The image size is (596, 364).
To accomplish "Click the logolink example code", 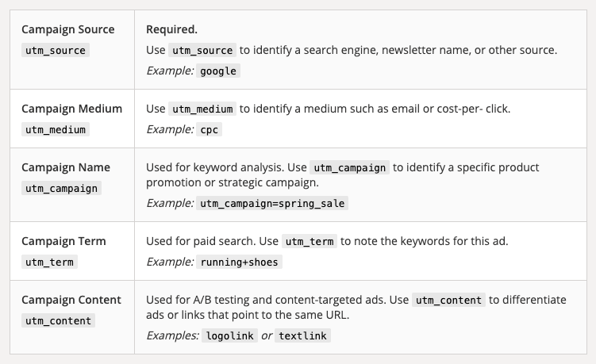I will [229, 335].
